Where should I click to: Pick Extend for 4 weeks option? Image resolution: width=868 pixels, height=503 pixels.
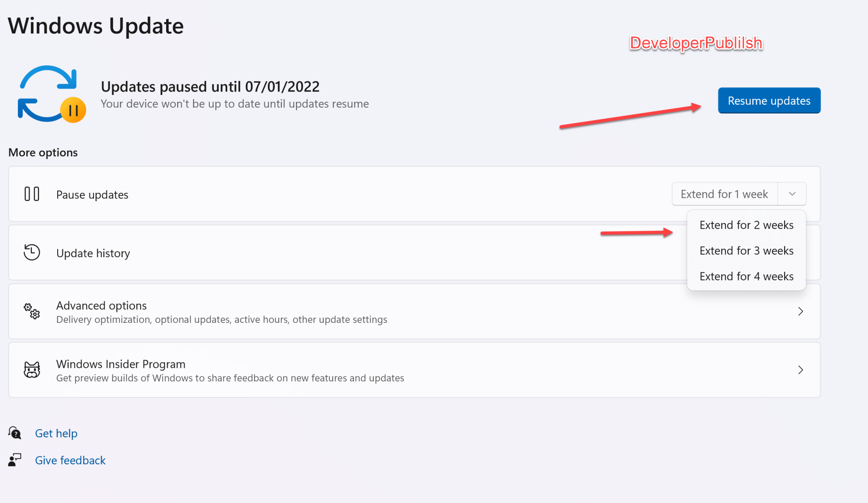[x=746, y=276]
